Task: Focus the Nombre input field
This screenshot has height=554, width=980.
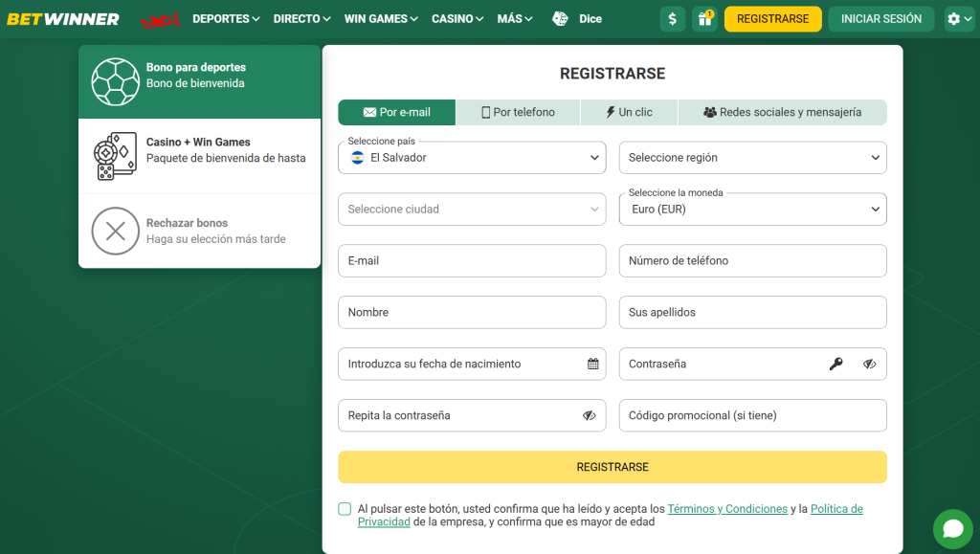Action: coord(472,312)
